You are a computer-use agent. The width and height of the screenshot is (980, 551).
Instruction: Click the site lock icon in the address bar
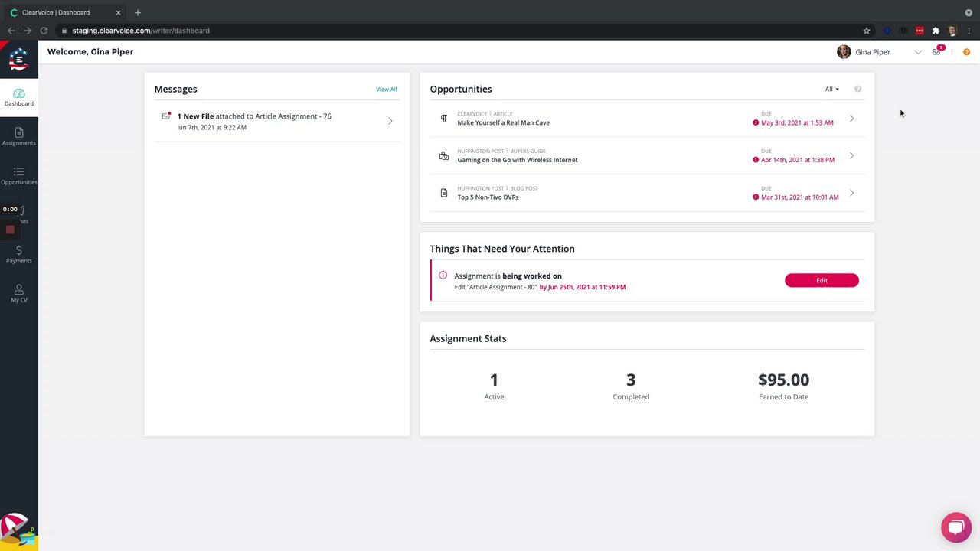(65, 31)
